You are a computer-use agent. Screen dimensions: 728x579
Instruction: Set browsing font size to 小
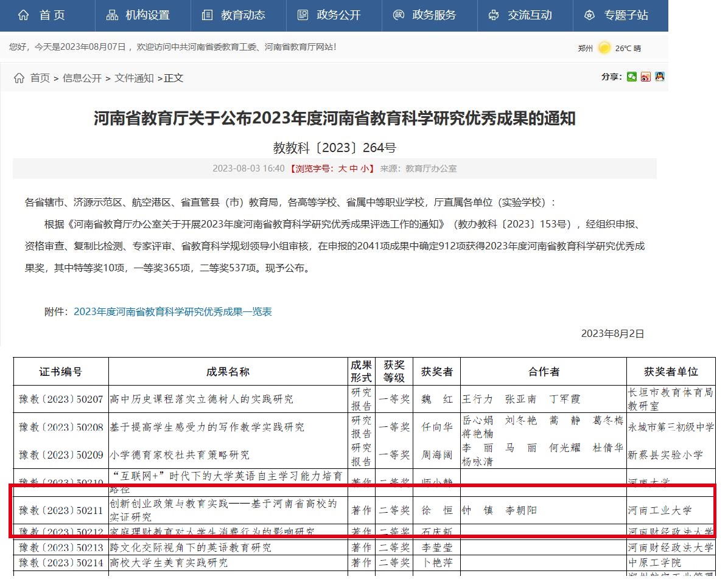(365, 168)
